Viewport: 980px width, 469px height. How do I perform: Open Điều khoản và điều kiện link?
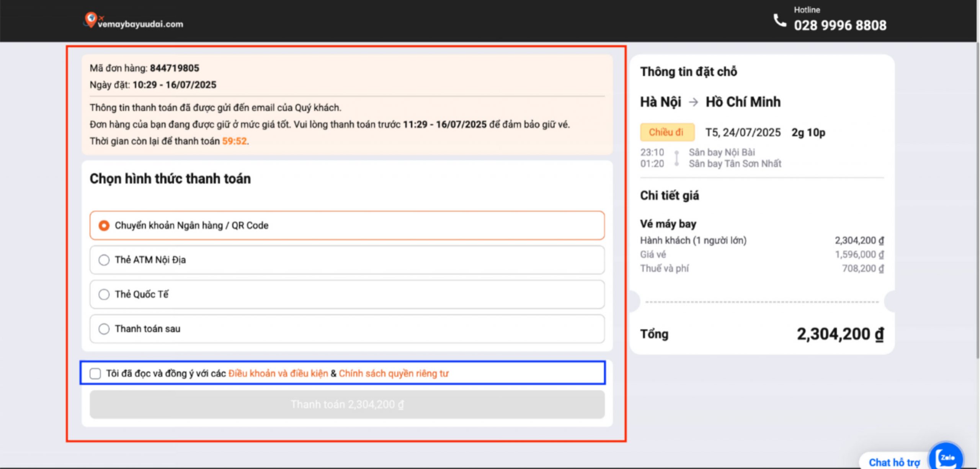pyautogui.click(x=278, y=373)
